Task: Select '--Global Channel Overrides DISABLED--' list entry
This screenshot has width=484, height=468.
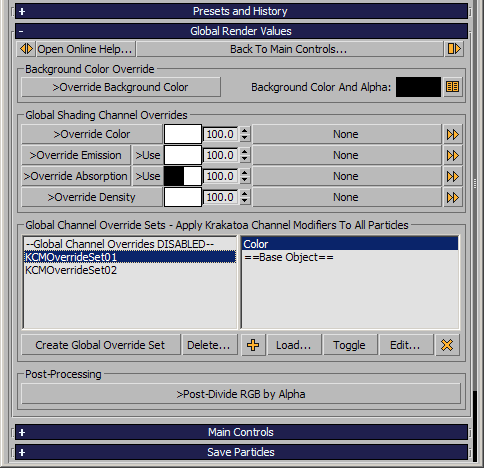Action: tap(130, 244)
